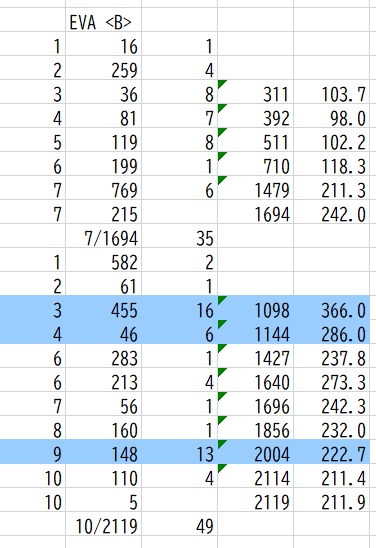Click the cell with total 49
This screenshot has width=376, height=548.
click(x=180, y=523)
